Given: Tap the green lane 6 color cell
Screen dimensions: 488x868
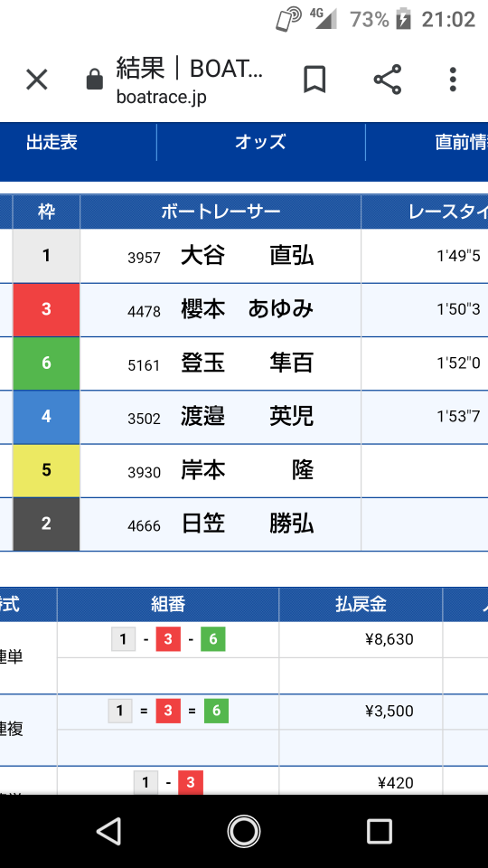Looking at the screenshot, I should pyautogui.click(x=46, y=363).
